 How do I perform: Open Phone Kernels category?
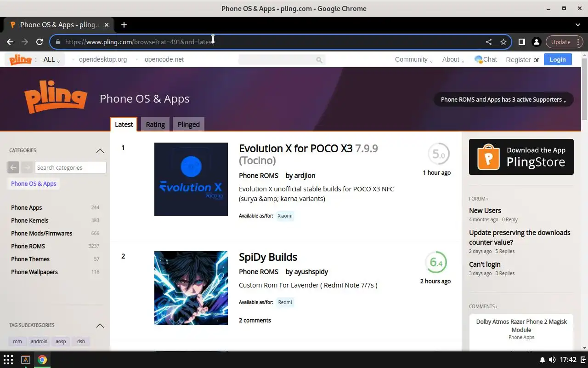click(30, 220)
